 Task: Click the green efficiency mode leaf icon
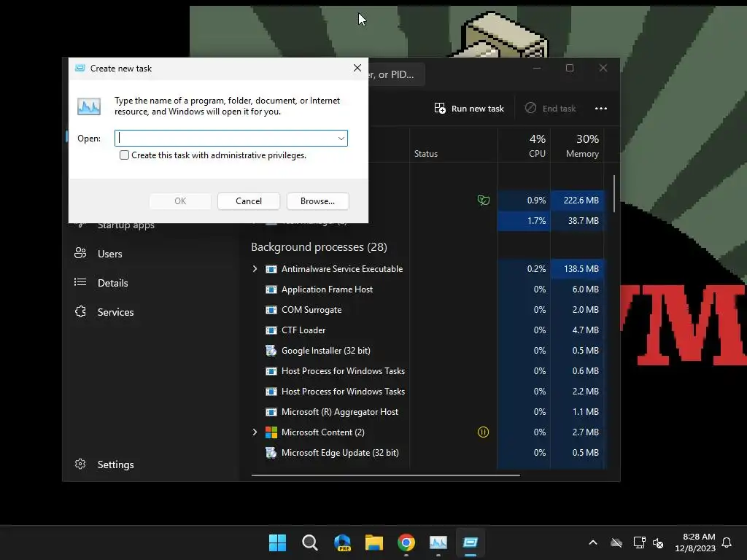coord(483,201)
